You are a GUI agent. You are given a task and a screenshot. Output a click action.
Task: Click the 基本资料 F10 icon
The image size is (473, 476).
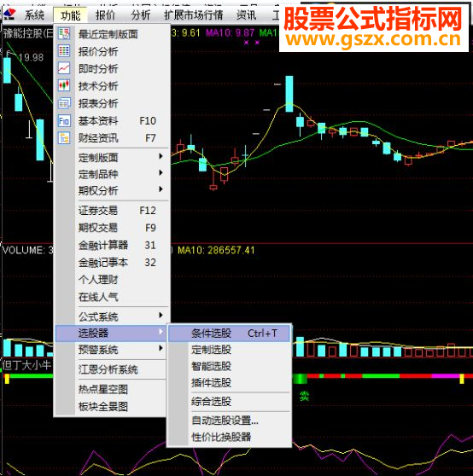click(x=64, y=121)
